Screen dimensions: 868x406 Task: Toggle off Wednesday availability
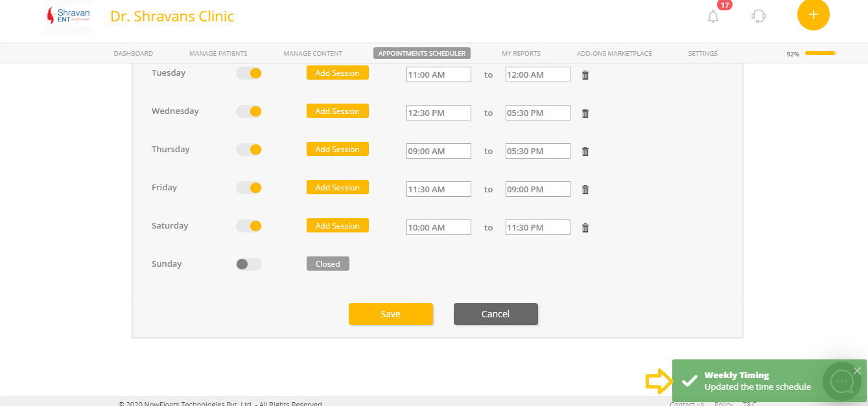pos(249,111)
